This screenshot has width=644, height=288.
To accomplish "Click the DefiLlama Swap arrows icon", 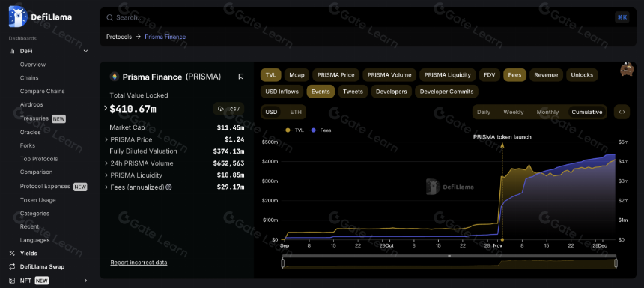I will [12, 266].
